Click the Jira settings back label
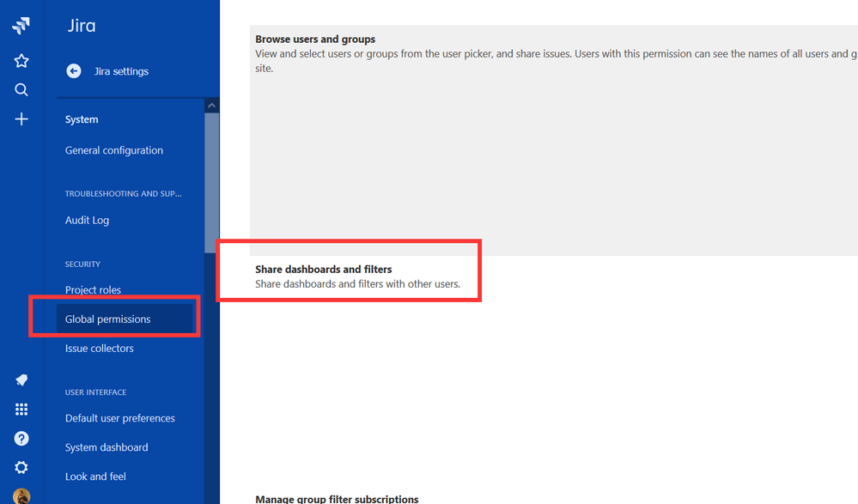The image size is (858, 504). (x=121, y=71)
